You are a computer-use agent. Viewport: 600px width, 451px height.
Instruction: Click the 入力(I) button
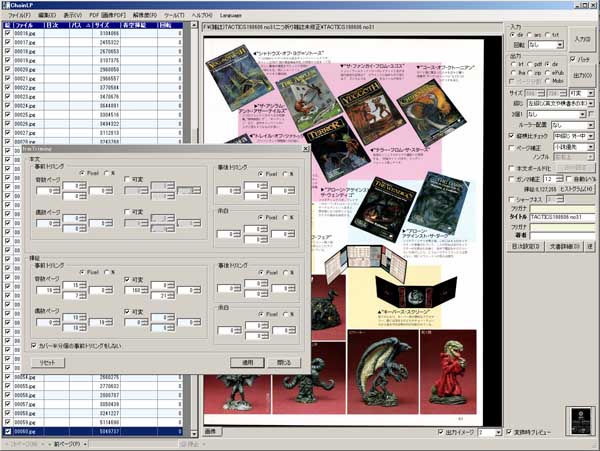pyautogui.click(x=582, y=39)
